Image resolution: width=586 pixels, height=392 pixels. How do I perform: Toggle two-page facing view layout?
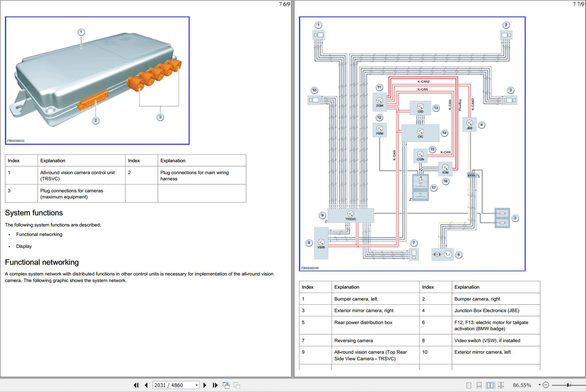click(490, 385)
